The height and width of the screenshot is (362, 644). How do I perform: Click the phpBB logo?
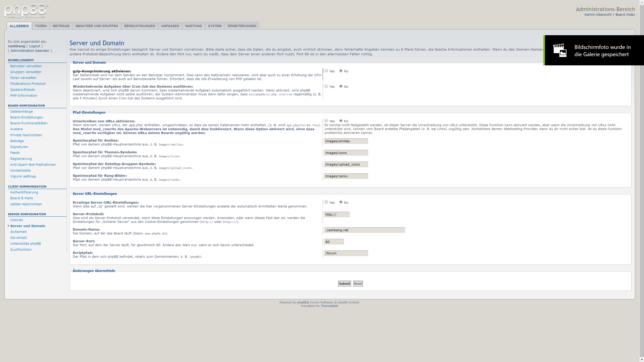(x=26, y=11)
